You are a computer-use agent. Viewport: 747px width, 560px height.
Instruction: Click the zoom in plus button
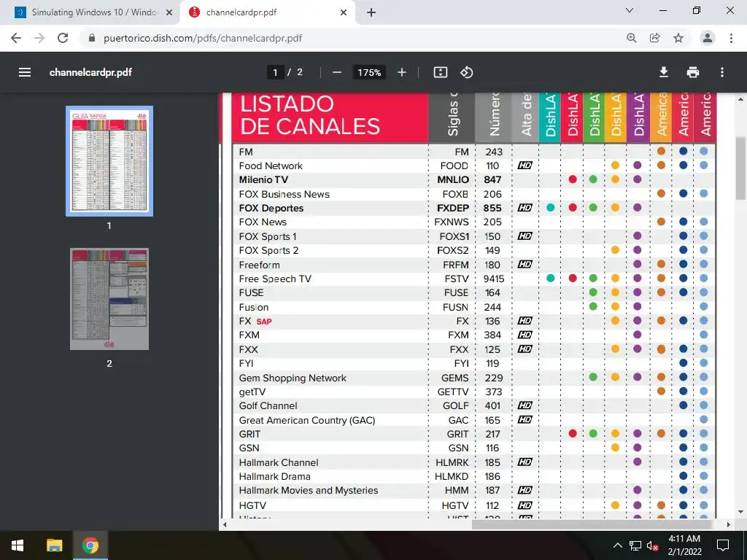402,72
